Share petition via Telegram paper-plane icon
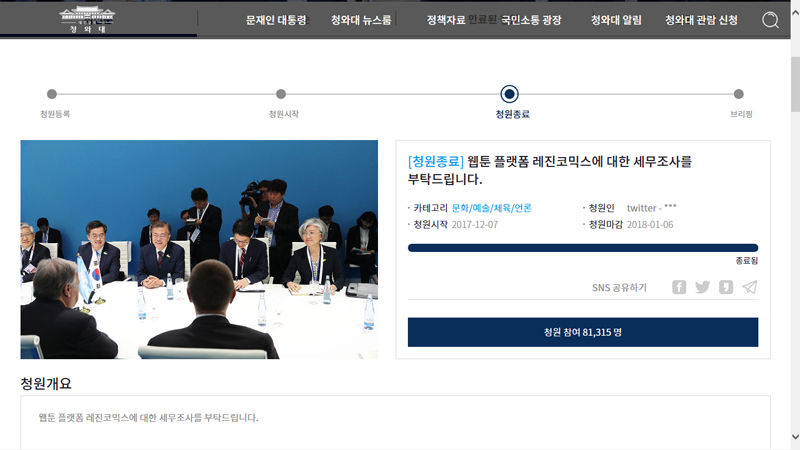The width and height of the screenshot is (800, 450). pyautogui.click(x=749, y=287)
